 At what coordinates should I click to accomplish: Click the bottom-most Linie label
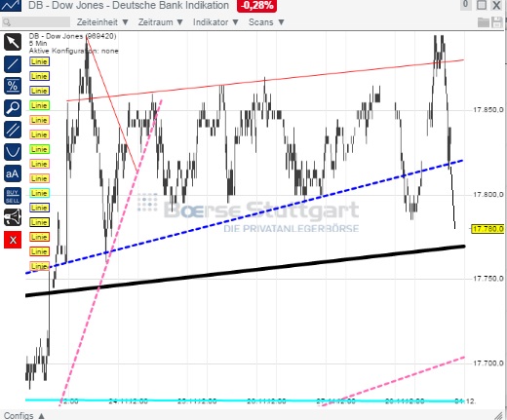point(39,266)
